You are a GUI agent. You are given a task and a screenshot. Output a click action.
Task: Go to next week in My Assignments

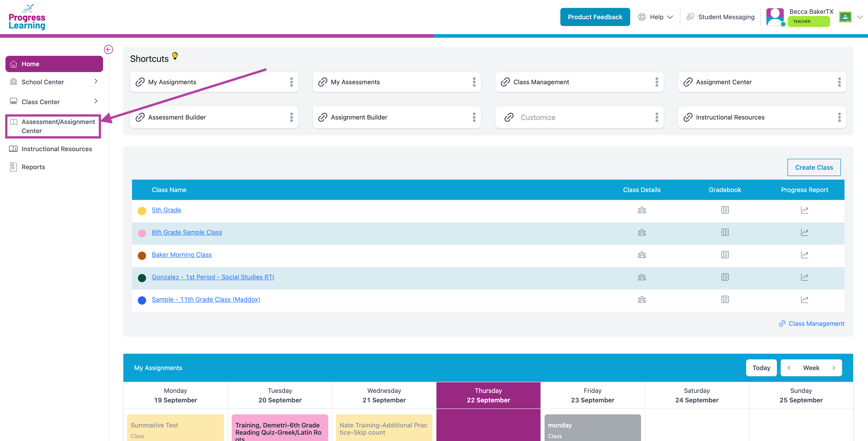point(834,368)
